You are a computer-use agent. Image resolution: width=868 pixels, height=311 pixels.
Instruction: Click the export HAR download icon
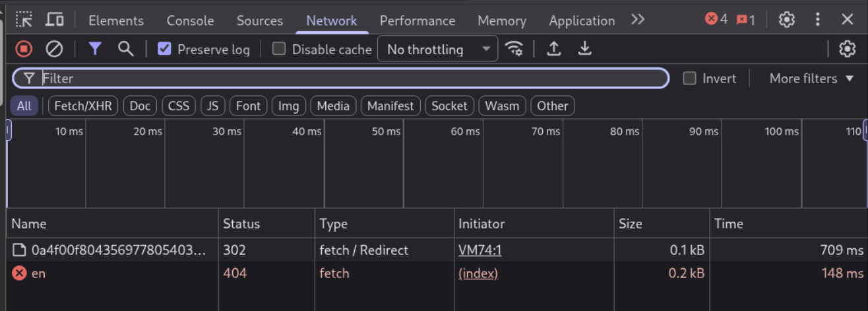pyautogui.click(x=584, y=49)
